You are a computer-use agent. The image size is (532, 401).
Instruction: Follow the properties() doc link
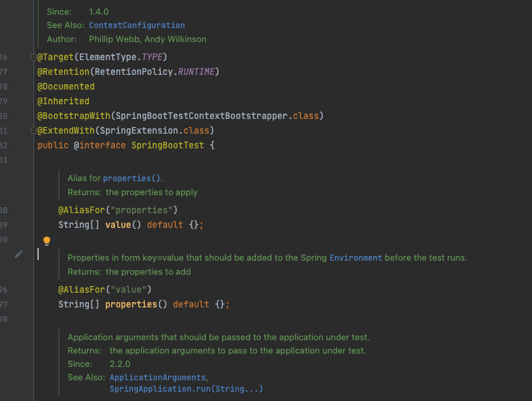coord(132,178)
